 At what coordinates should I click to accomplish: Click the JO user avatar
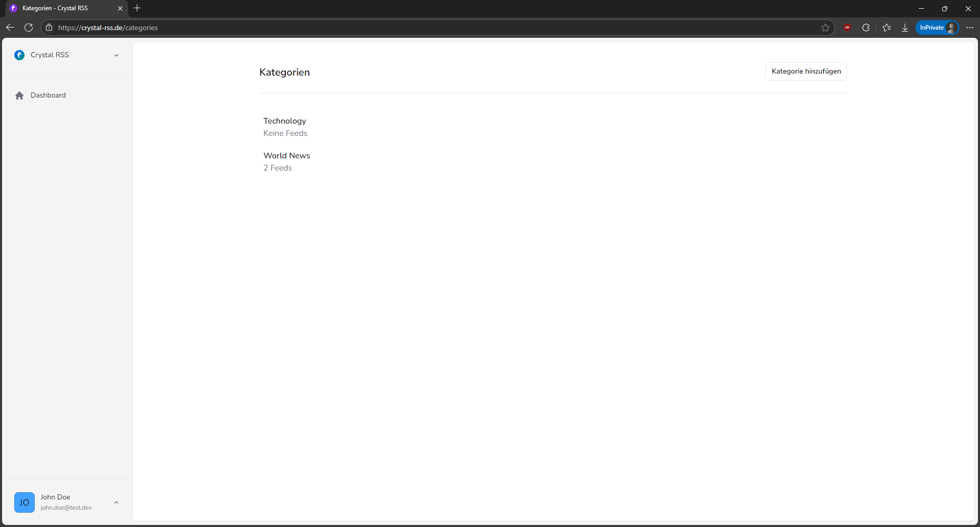[x=24, y=502]
